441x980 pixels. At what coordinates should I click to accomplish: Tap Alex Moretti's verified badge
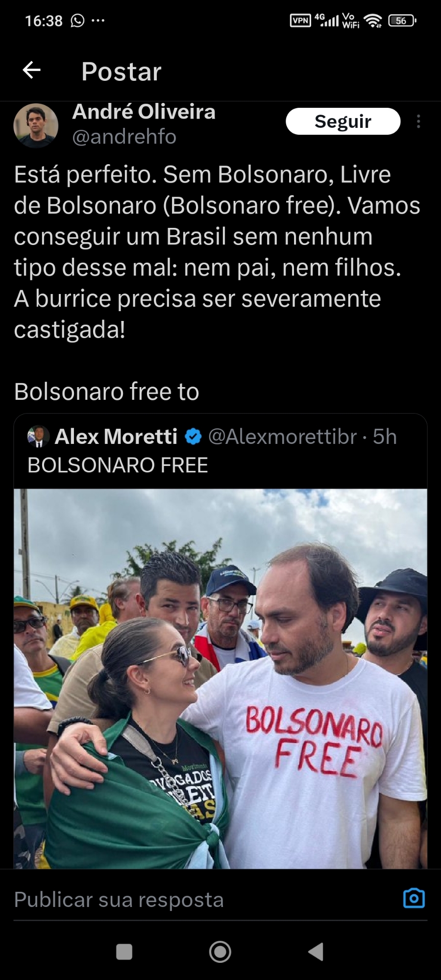click(x=194, y=437)
